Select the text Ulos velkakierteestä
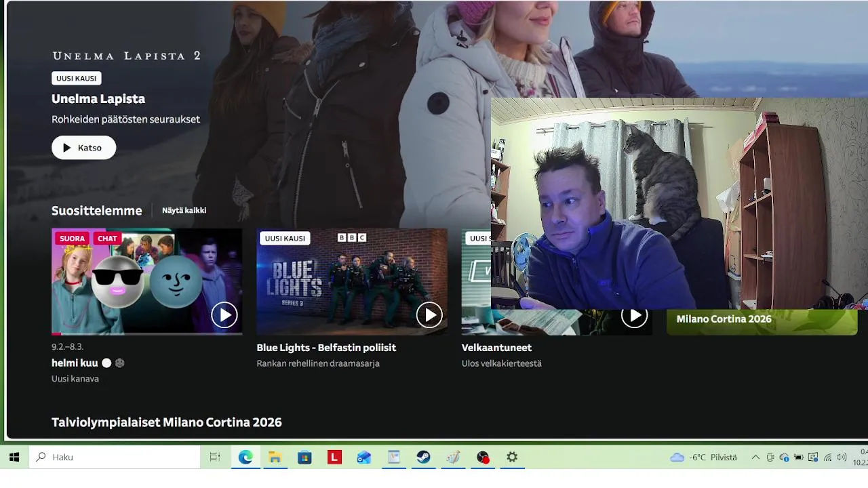The width and height of the screenshot is (868, 488). pyautogui.click(x=501, y=364)
